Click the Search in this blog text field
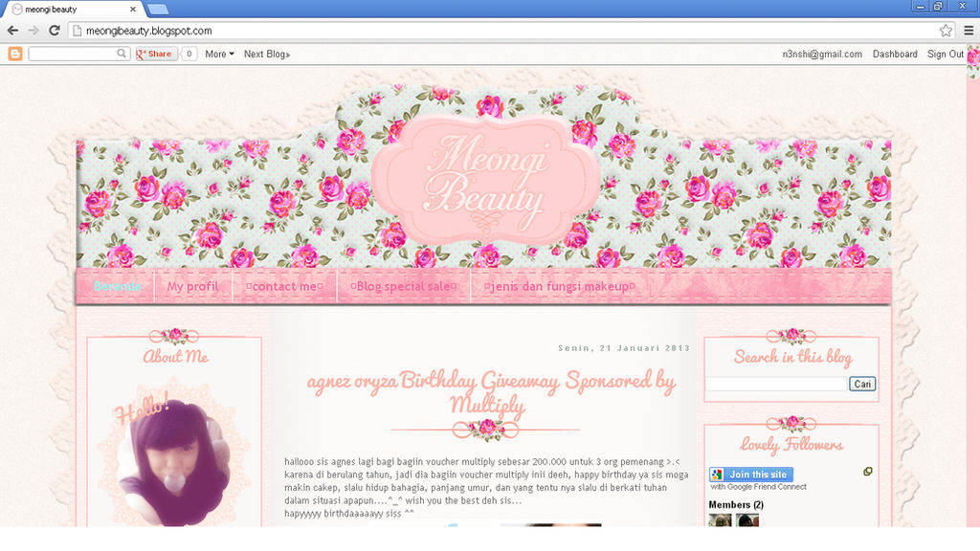Image resolution: width=980 pixels, height=551 pixels. (x=775, y=384)
